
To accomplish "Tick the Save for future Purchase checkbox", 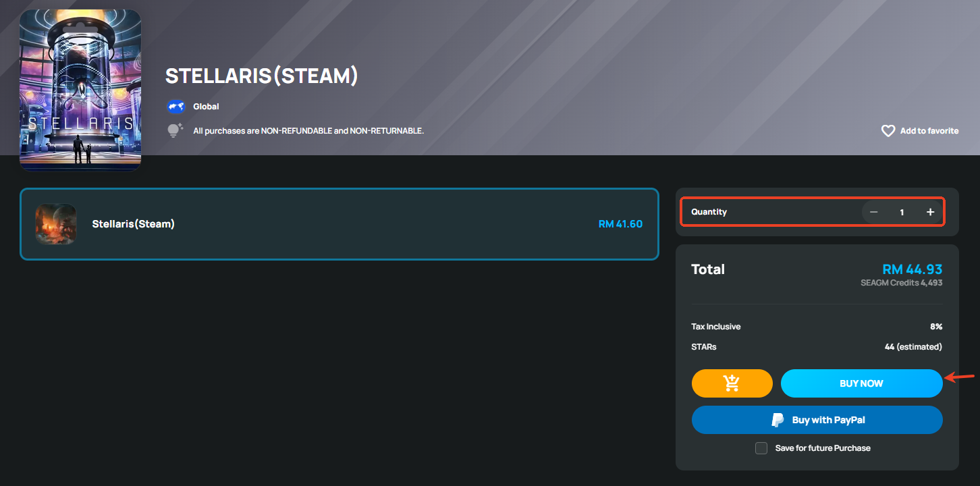I will point(761,448).
